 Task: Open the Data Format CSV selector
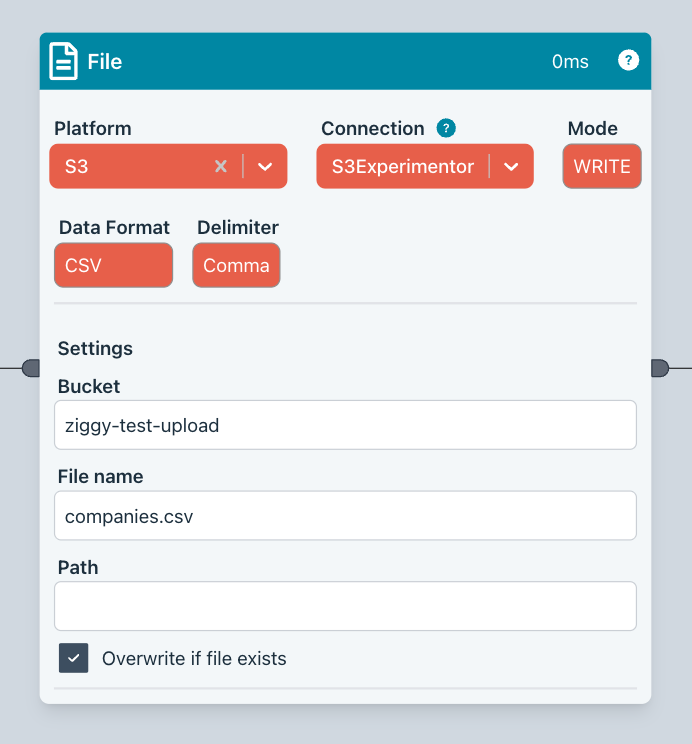click(113, 265)
